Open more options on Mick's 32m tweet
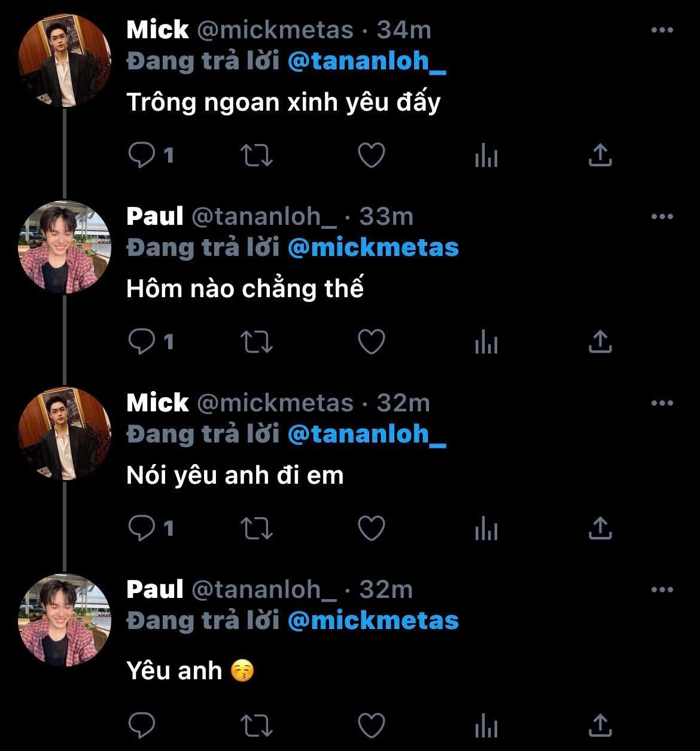The height and width of the screenshot is (751, 700). (662, 404)
